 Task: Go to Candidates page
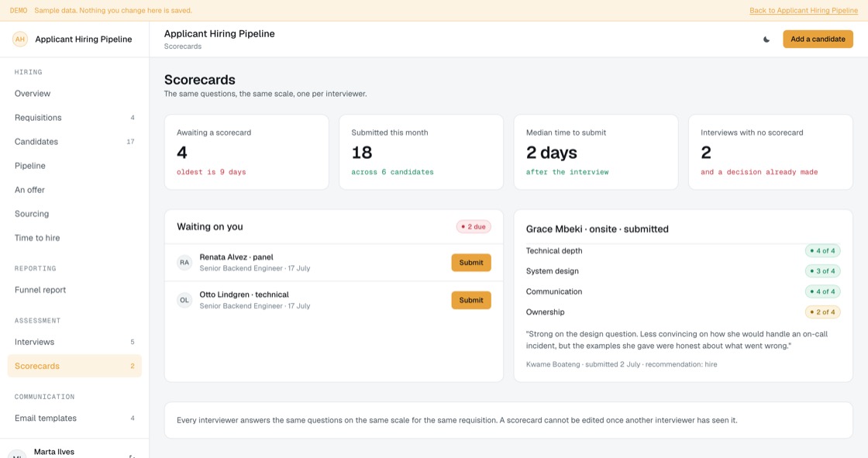[x=74, y=142]
